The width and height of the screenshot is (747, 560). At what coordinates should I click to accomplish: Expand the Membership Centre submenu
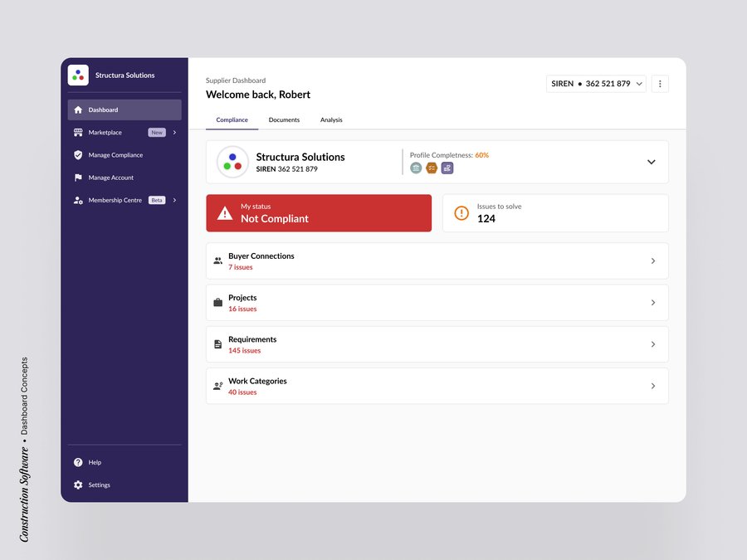(174, 200)
